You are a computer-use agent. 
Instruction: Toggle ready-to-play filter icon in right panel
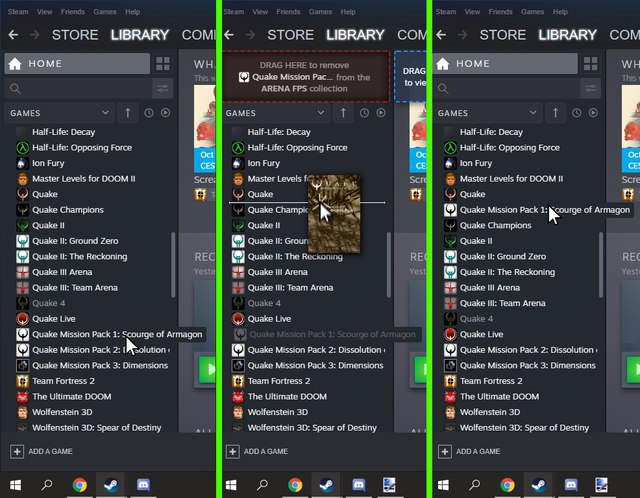tap(593, 113)
